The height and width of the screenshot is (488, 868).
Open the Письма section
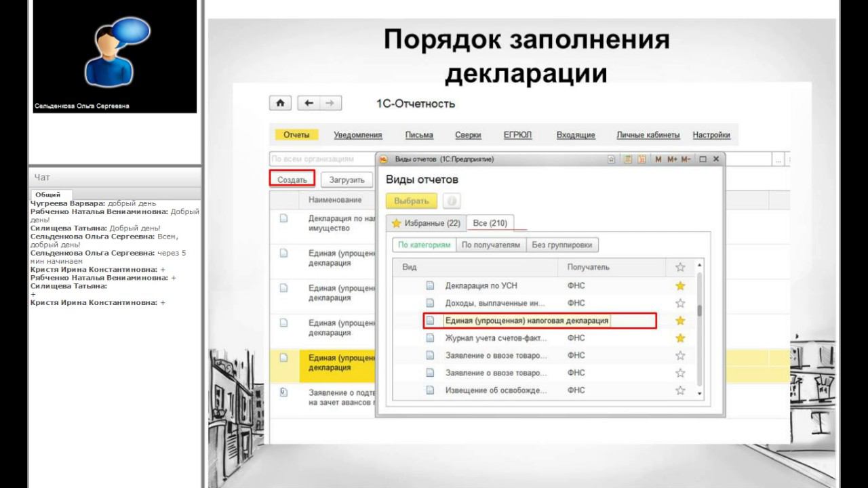(x=419, y=135)
